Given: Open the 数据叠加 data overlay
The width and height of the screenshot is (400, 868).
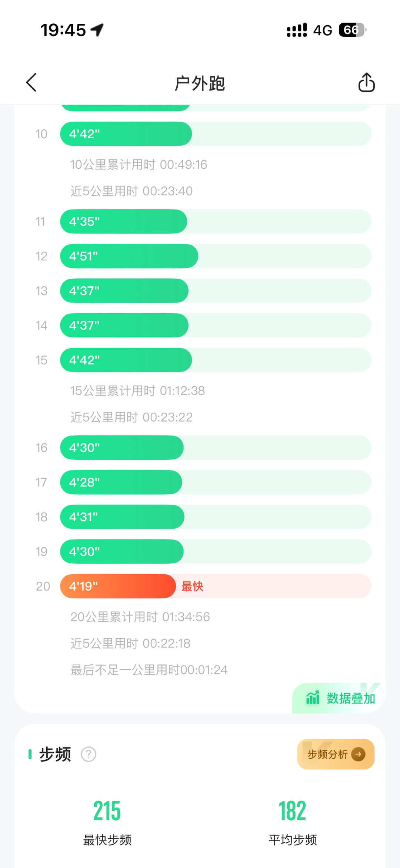Looking at the screenshot, I should coord(340,698).
